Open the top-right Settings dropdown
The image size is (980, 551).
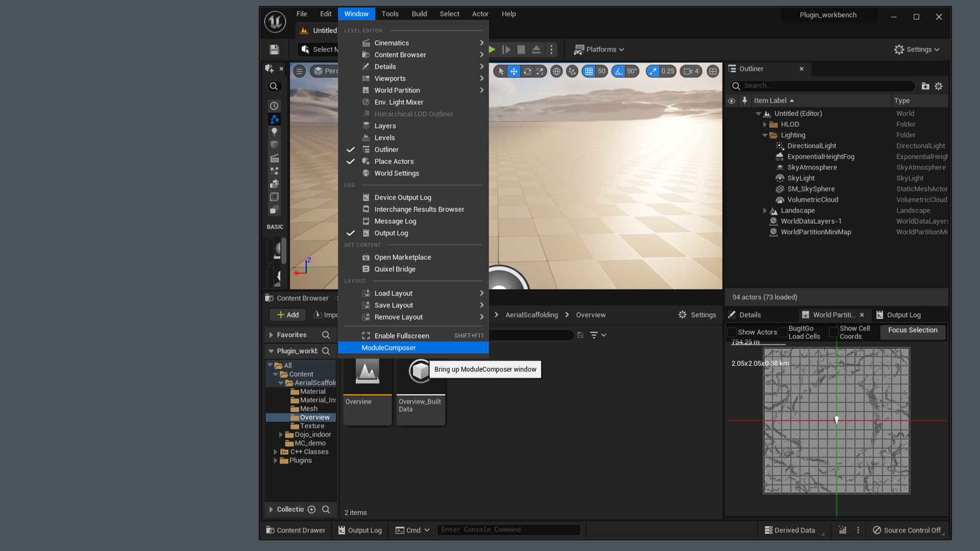point(917,49)
